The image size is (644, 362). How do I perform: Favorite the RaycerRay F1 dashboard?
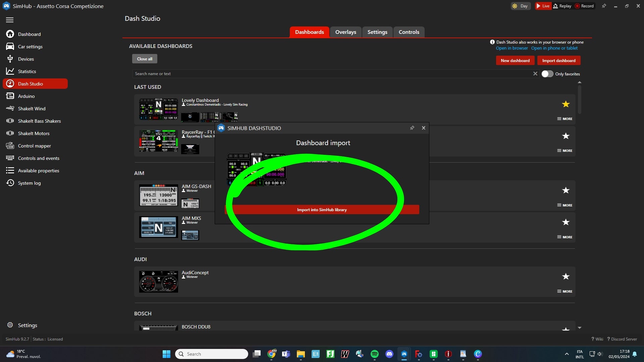(566, 136)
